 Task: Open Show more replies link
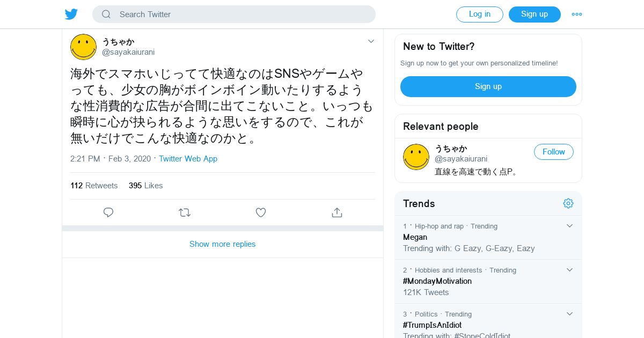222,244
